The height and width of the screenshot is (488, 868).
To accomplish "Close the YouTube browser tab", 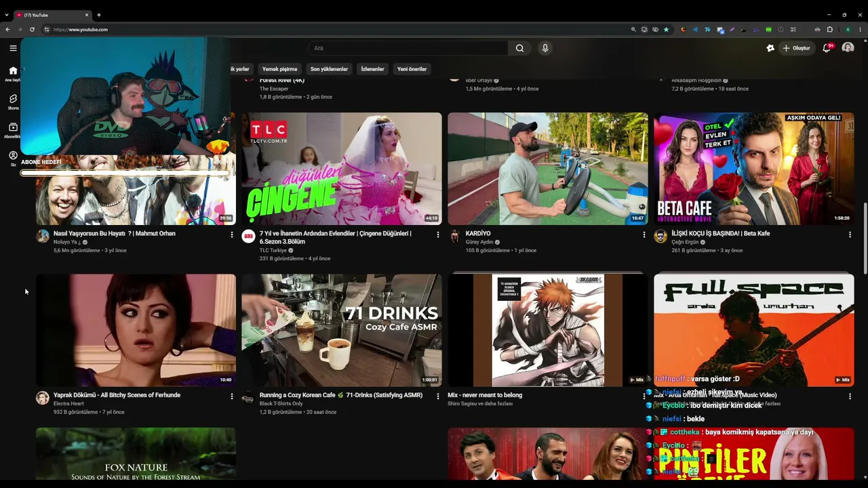I will (x=87, y=15).
